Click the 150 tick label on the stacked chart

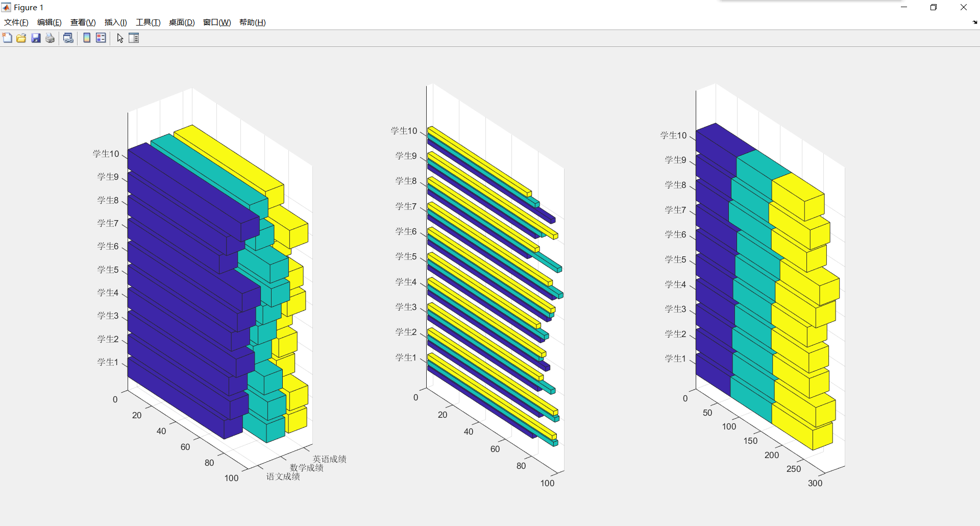pos(750,441)
